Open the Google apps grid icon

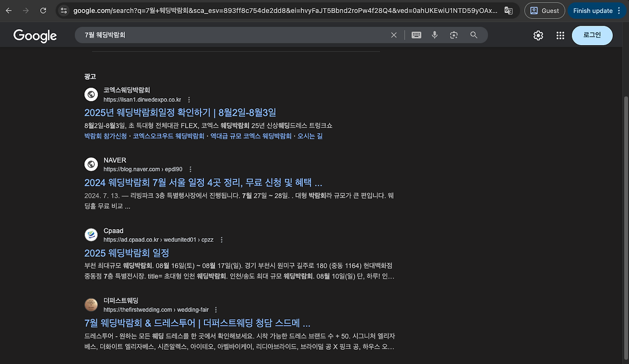point(560,35)
